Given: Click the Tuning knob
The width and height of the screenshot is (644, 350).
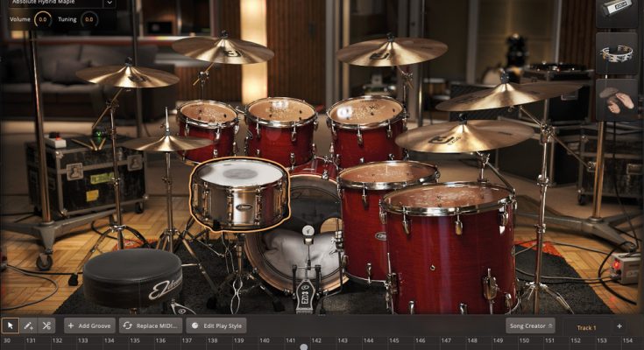Looking at the screenshot, I should pos(88,18).
